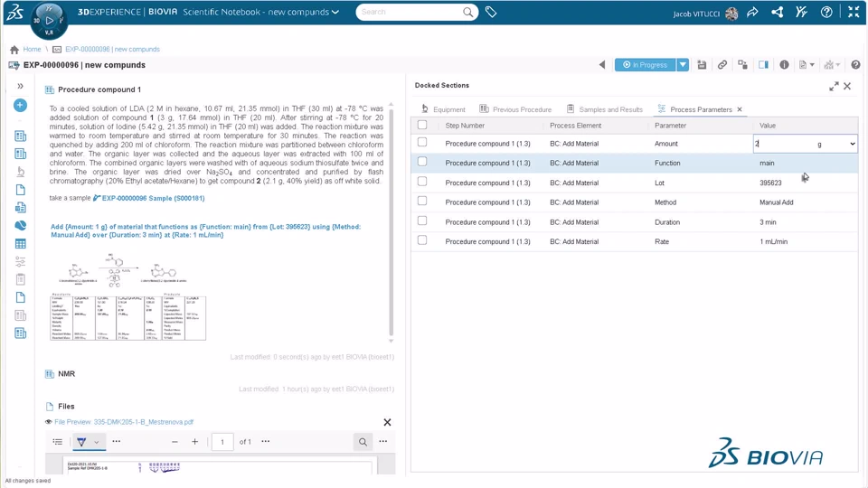Click the procedure section vertical scrollbar
868x488 pixels.
coord(392,221)
